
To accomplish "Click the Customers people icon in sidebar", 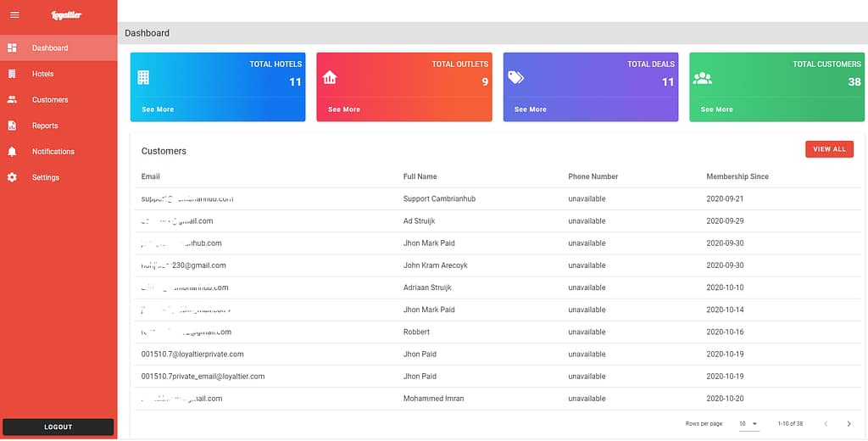I will pyautogui.click(x=12, y=99).
